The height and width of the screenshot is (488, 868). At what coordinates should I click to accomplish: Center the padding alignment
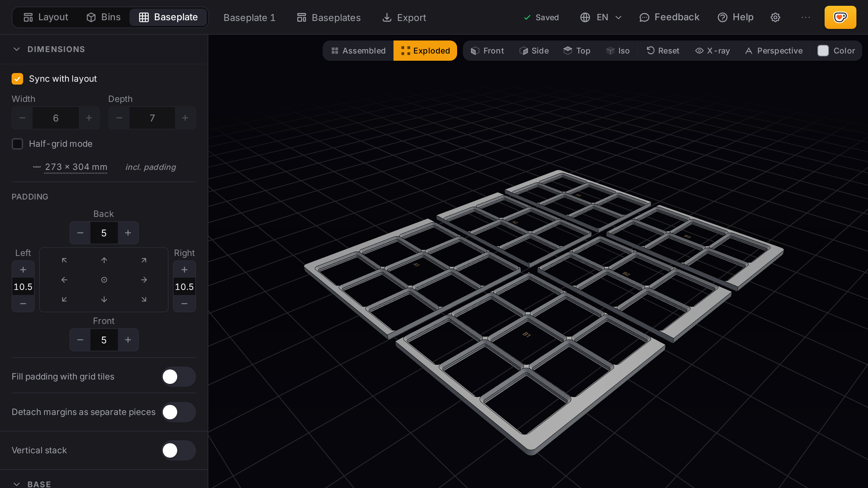(x=104, y=280)
